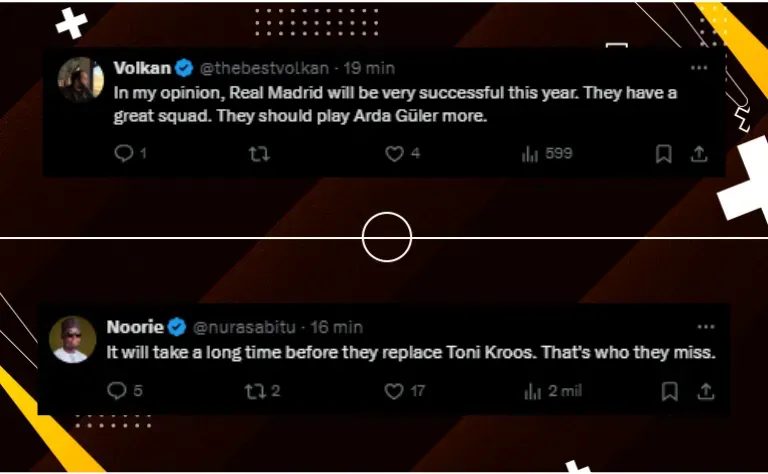
Task: Share Volkan's tweet
Action: coord(699,154)
